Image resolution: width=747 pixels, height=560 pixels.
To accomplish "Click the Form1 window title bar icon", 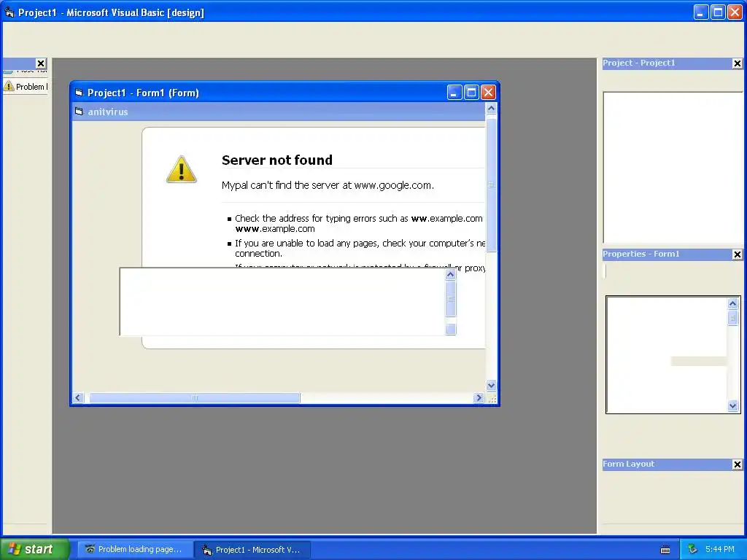I will 79,93.
